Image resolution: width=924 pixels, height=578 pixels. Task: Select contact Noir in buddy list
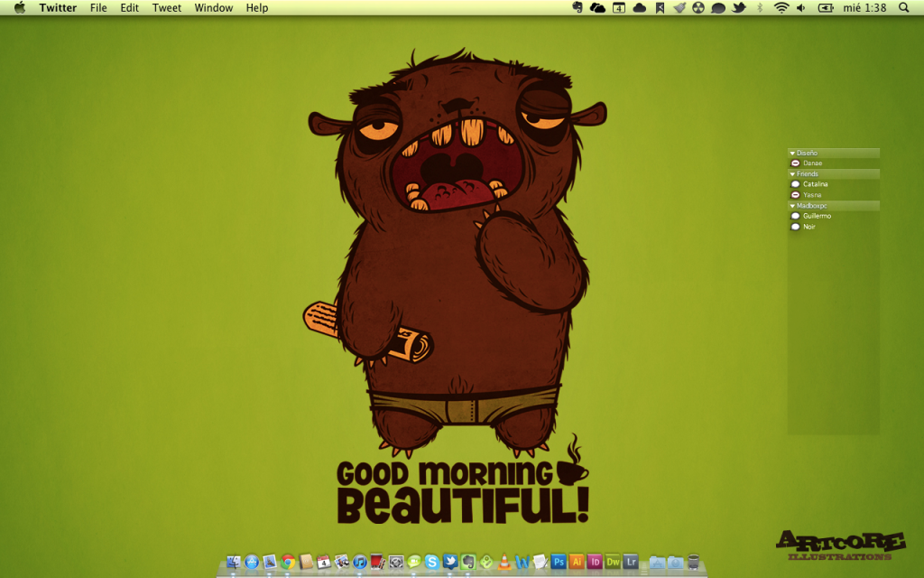pos(833,227)
